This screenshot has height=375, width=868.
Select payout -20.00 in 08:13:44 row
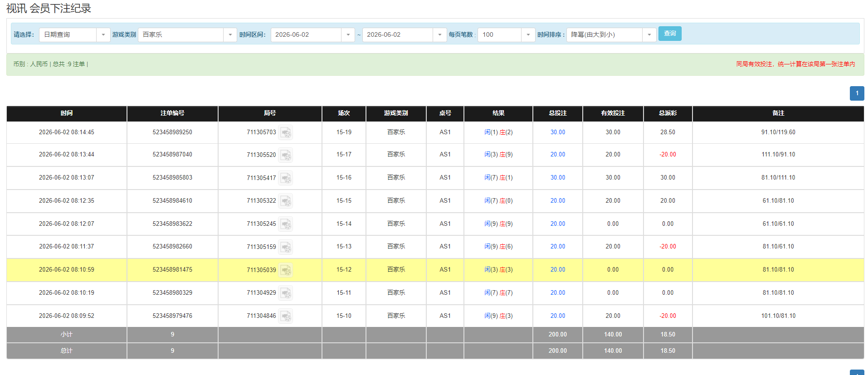(668, 154)
